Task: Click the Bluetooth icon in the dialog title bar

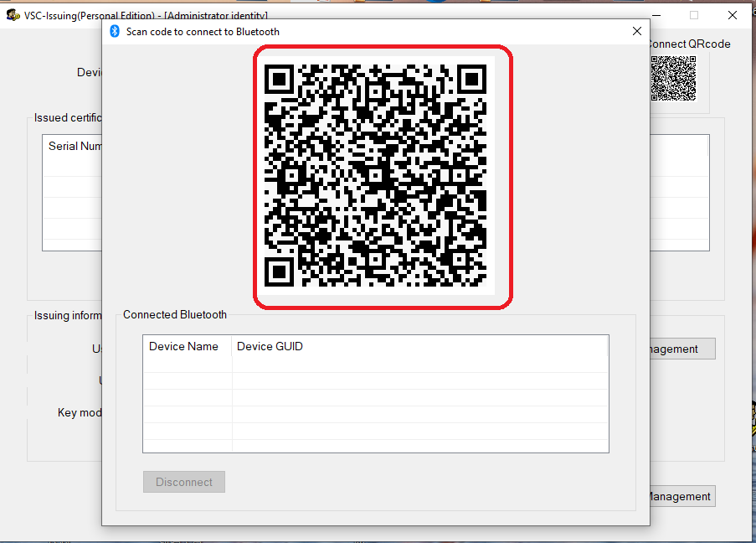Action: [x=116, y=31]
